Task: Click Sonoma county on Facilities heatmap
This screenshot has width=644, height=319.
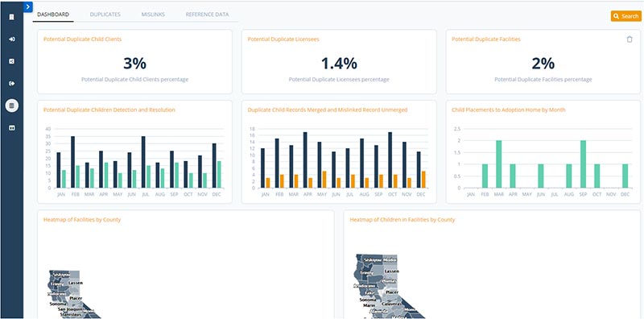Action: [57, 304]
